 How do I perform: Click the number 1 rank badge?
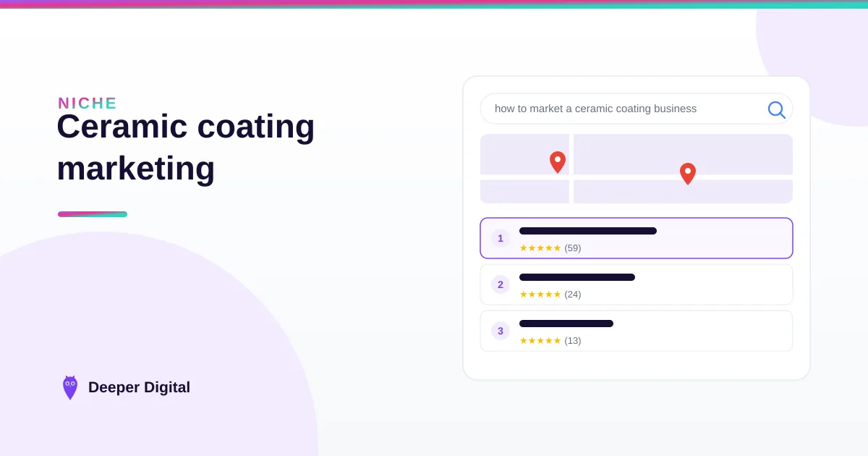click(501, 238)
